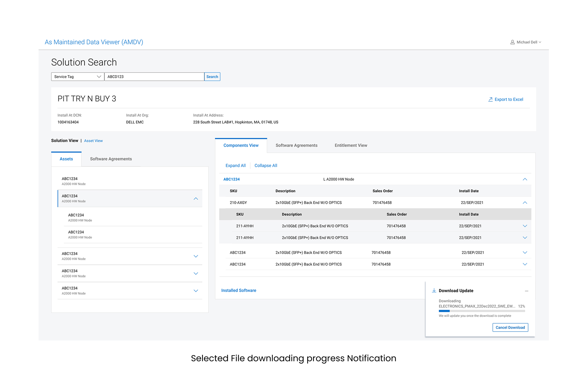Click the PIT TRY N BUY 3 heading
This screenshot has height=392, width=587.
[87, 99]
